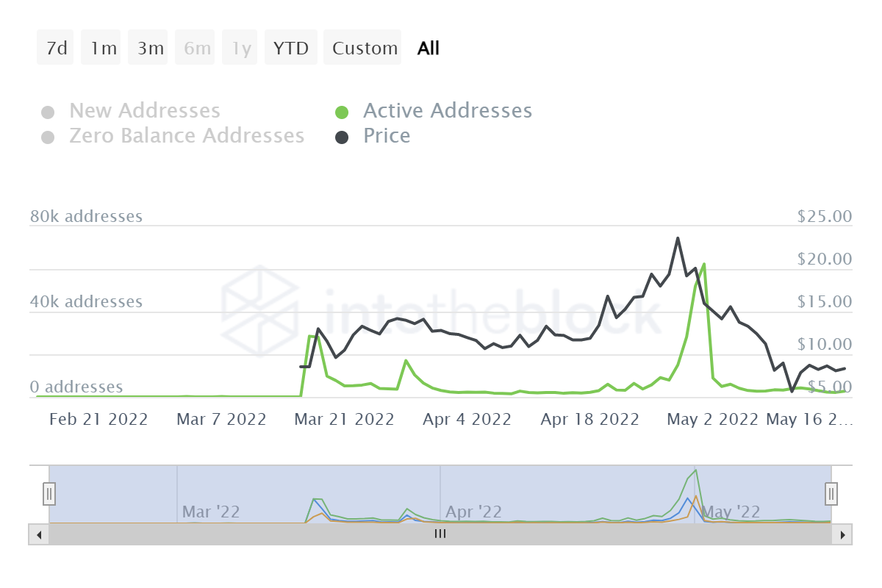The width and height of the screenshot is (882, 588).
Task: Select the All time range
Action: click(429, 47)
